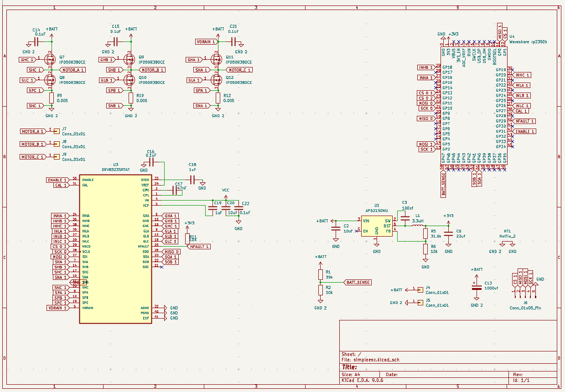Select the Q10 MOSFET symbol
Image resolution: width=565 pixels, height=392 pixels.
[x=129, y=80]
